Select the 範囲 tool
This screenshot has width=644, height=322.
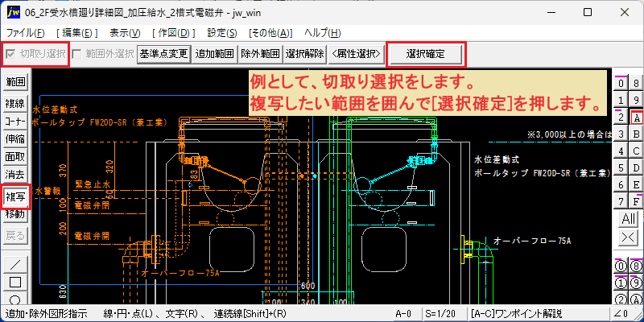tap(15, 82)
